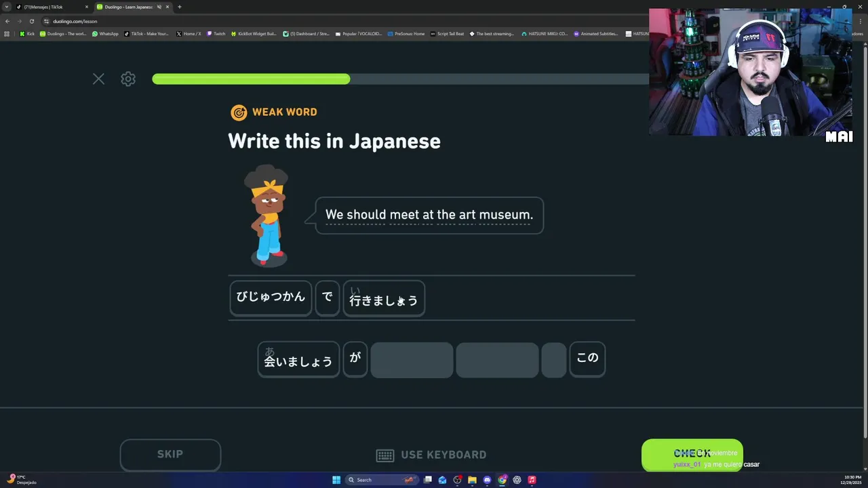Select the Duolingo Learn Japanese tab
Image resolution: width=868 pixels, height=488 pixels.
(x=129, y=7)
